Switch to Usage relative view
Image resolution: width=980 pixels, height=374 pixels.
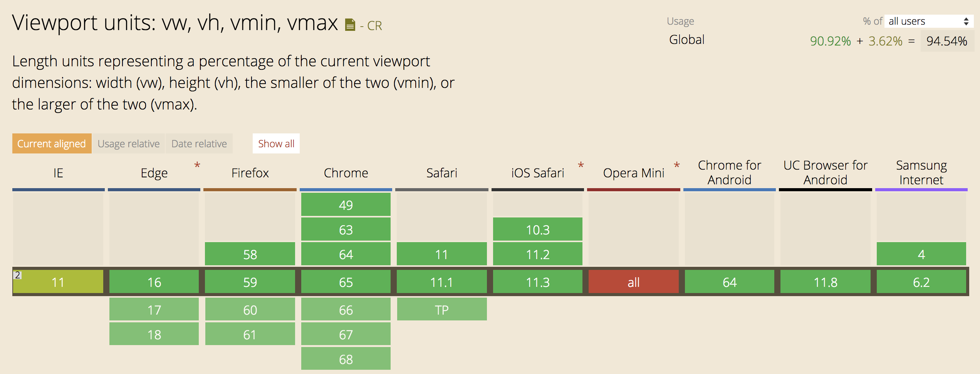[x=129, y=143]
